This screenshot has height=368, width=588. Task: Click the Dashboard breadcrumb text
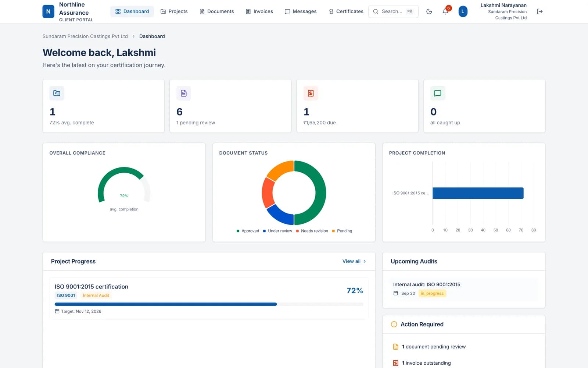click(x=152, y=36)
